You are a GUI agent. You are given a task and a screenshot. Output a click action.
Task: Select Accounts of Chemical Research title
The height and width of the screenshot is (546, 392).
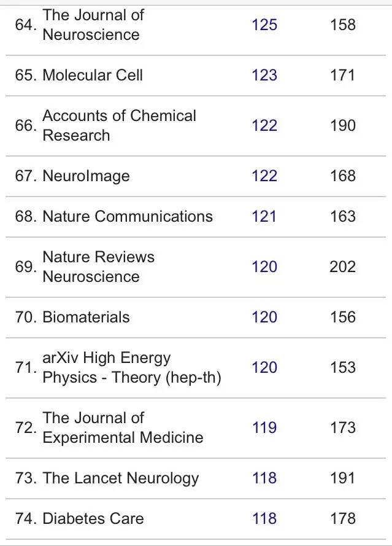(119, 126)
